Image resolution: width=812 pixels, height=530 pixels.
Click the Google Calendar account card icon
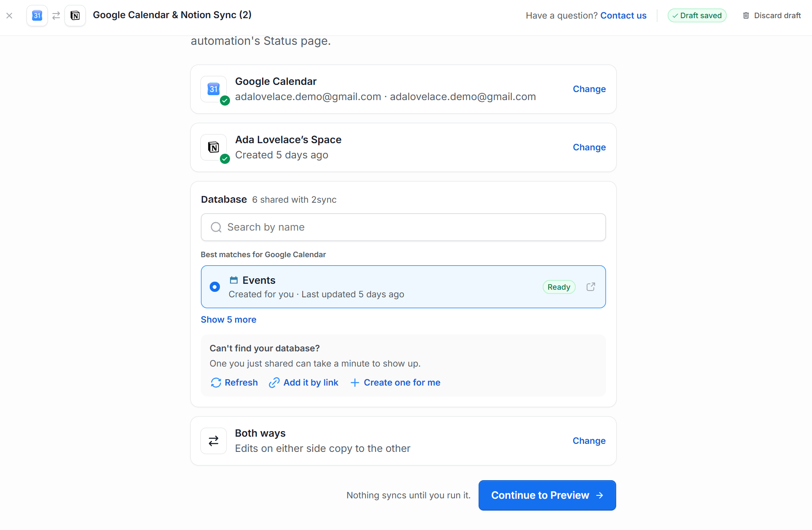[x=214, y=89]
